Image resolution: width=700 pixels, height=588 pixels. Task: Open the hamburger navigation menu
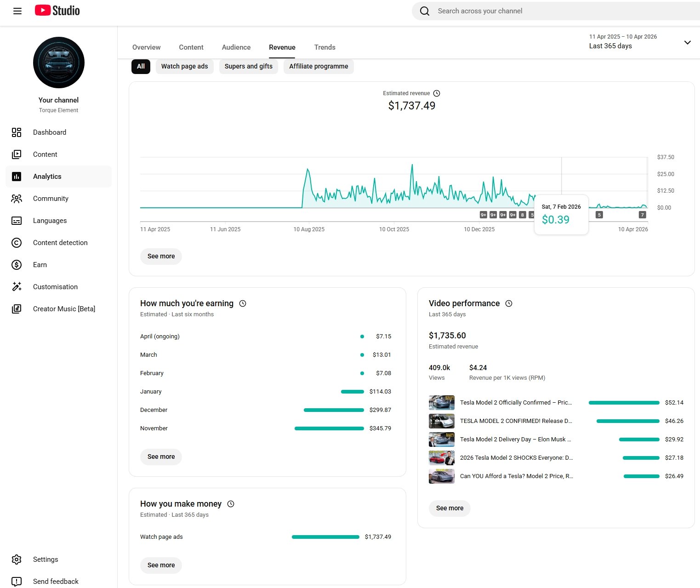(x=17, y=11)
